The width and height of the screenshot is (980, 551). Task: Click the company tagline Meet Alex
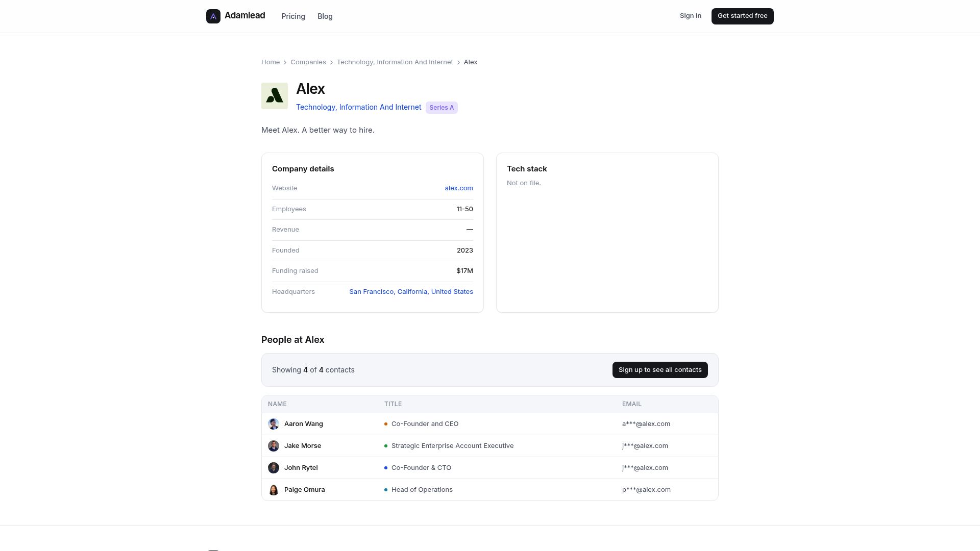(x=318, y=130)
